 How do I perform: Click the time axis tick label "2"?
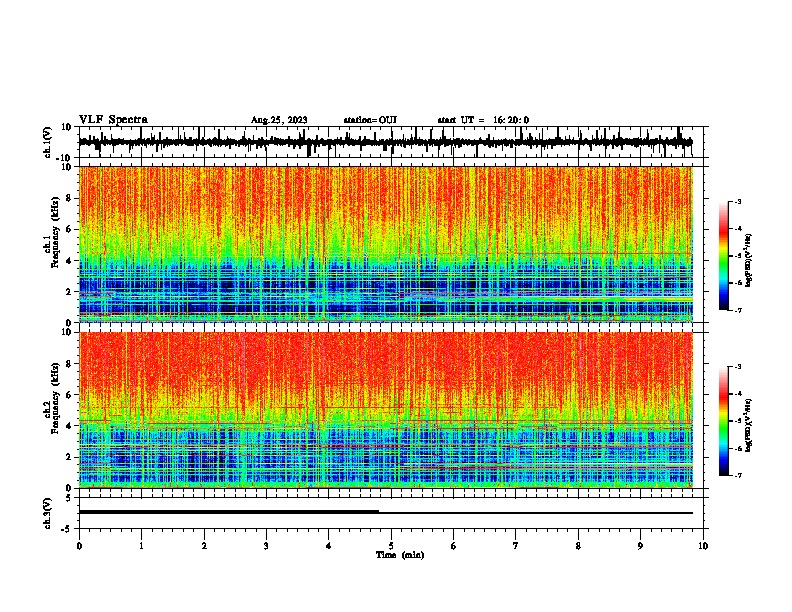[204, 546]
